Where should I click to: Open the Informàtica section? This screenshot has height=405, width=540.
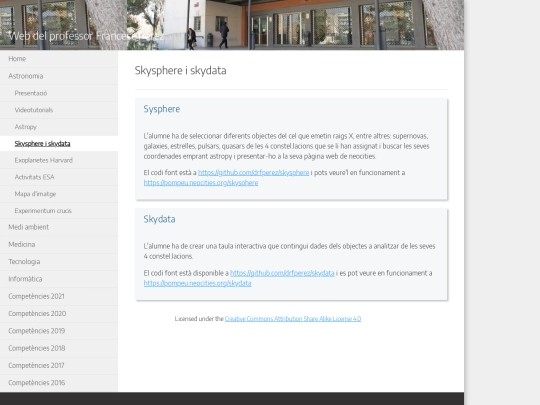click(59, 279)
